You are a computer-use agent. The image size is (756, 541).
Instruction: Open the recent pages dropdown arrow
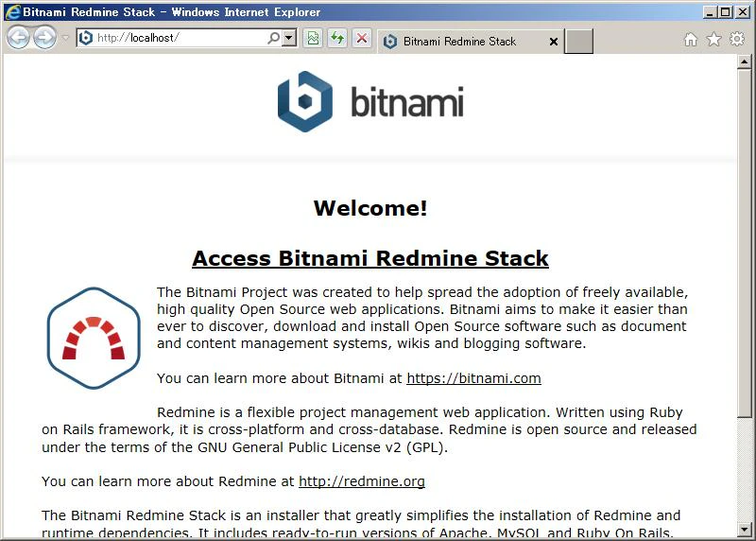(65, 38)
